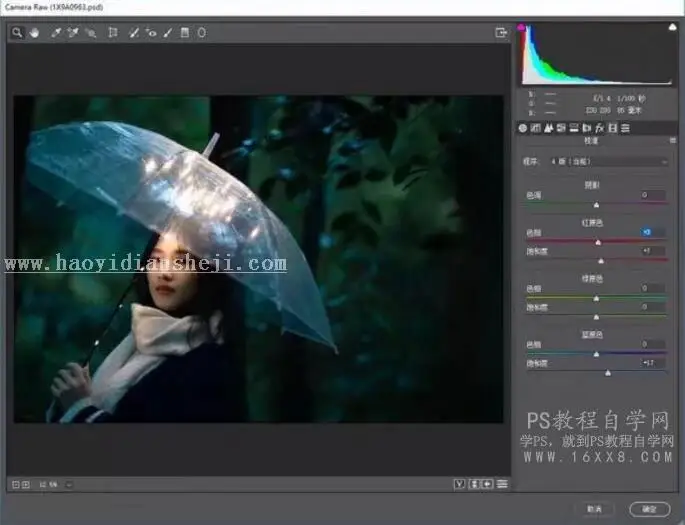Click the Blue Primary saturation value field
The width and height of the screenshot is (685, 525).
[653, 363]
